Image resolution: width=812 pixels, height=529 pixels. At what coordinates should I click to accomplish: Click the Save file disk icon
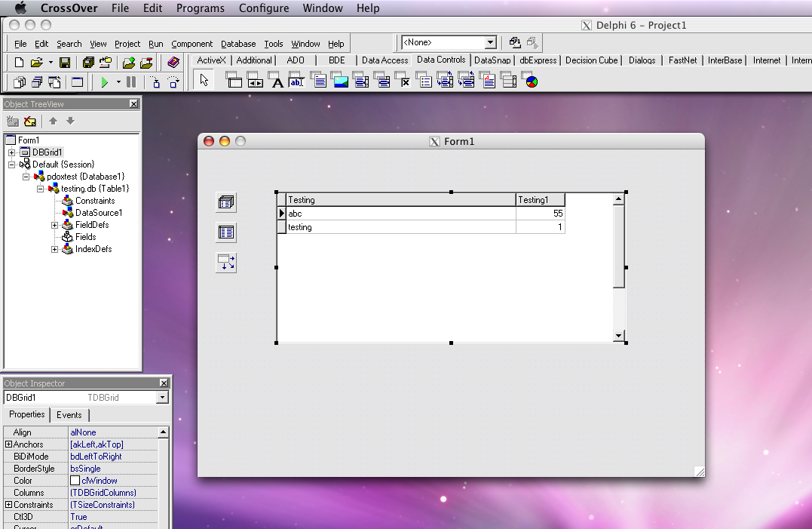(x=65, y=63)
